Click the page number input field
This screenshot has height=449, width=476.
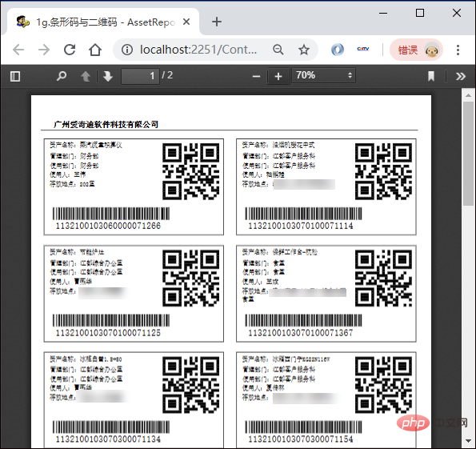(140, 76)
